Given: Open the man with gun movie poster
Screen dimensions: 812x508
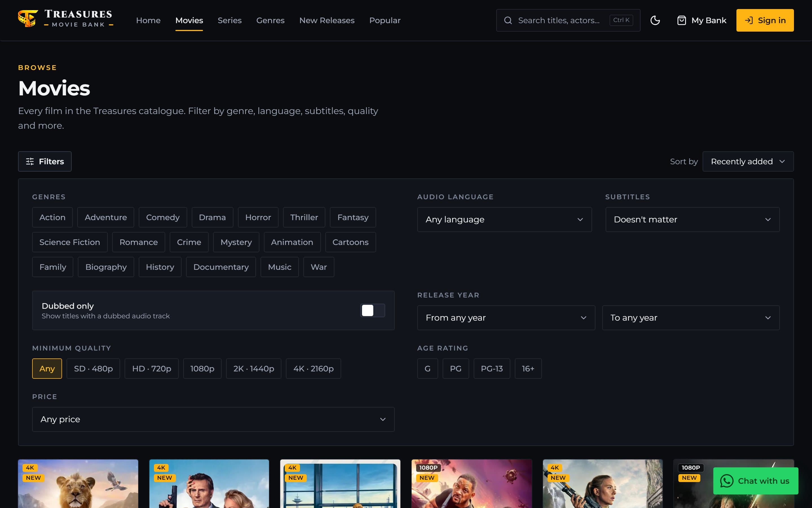Looking at the screenshot, I should (x=209, y=484).
